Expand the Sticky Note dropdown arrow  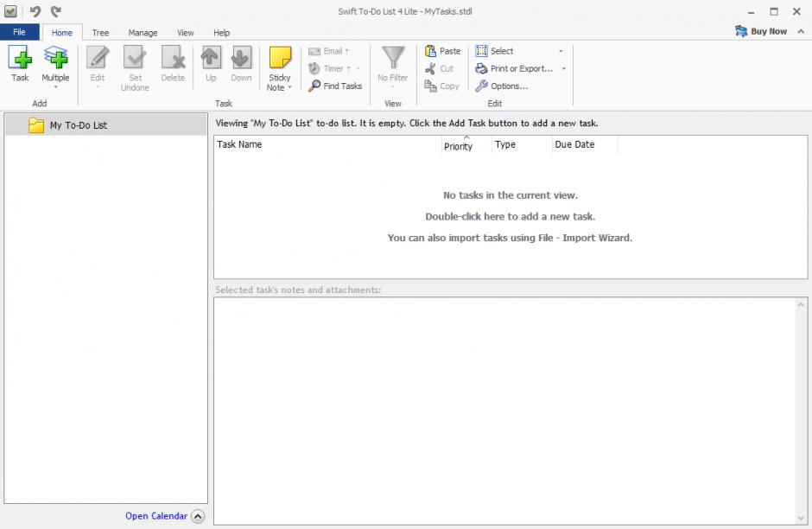(x=290, y=87)
